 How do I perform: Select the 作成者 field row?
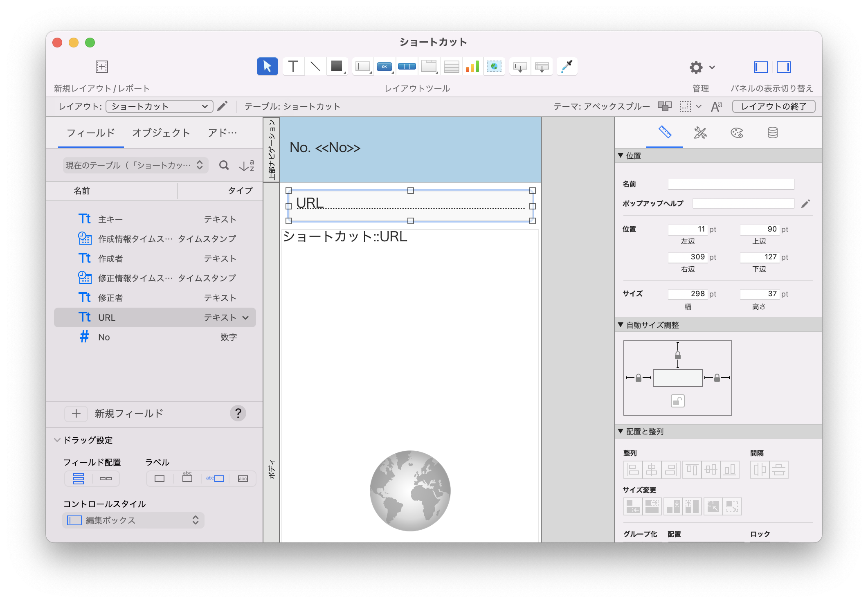tap(155, 259)
